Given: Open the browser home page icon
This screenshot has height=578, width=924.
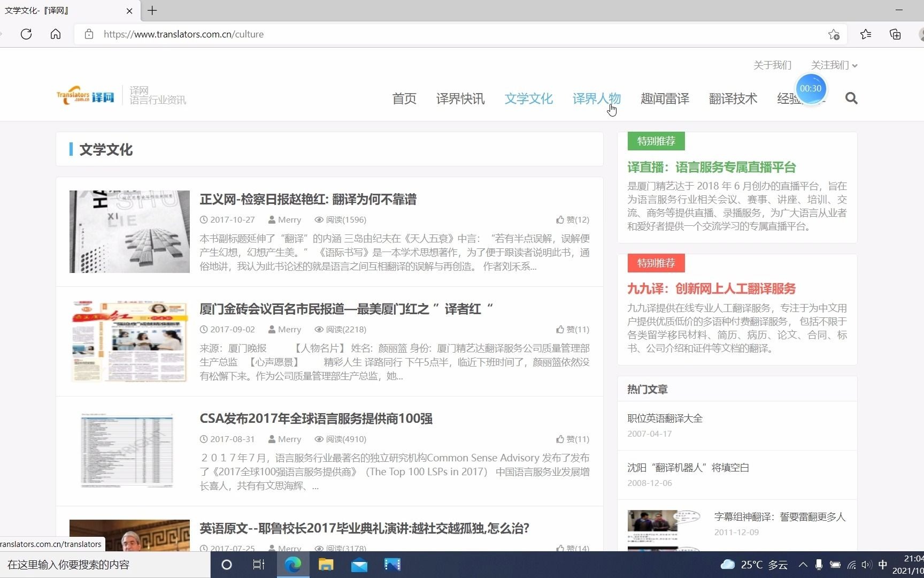Looking at the screenshot, I should tap(56, 34).
